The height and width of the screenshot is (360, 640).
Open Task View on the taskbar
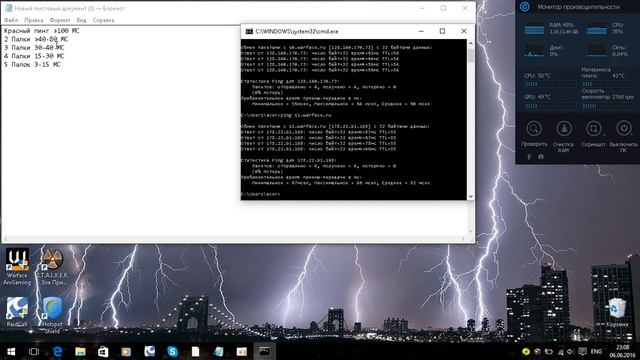[x=34, y=351]
